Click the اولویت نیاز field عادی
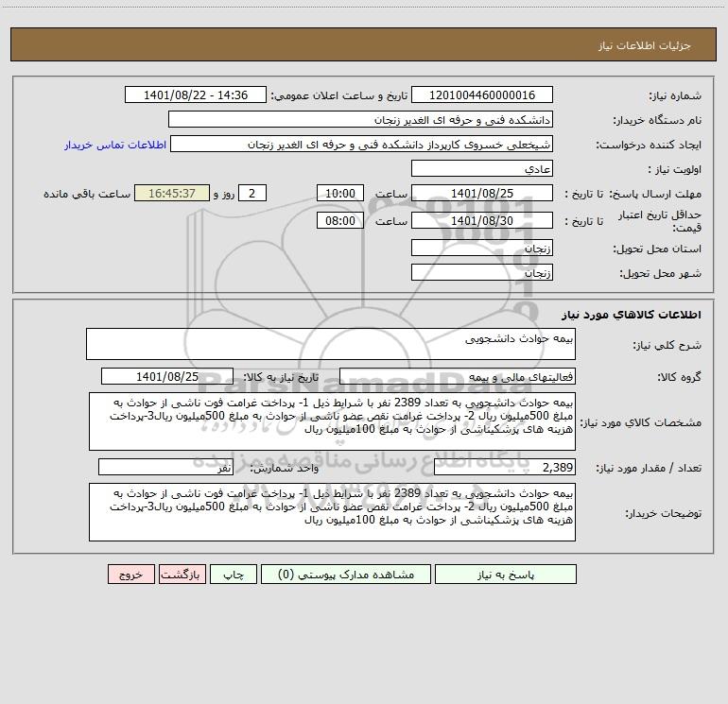 pos(482,168)
